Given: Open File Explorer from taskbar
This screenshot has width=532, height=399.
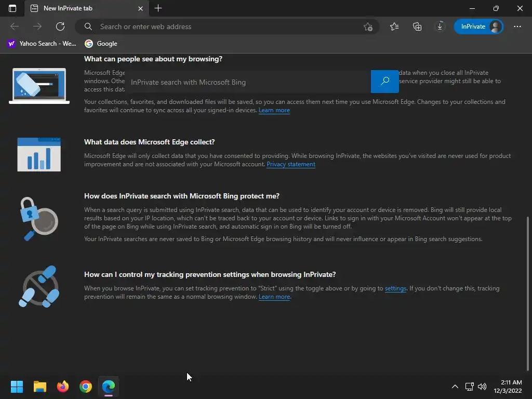Looking at the screenshot, I should point(39,387).
